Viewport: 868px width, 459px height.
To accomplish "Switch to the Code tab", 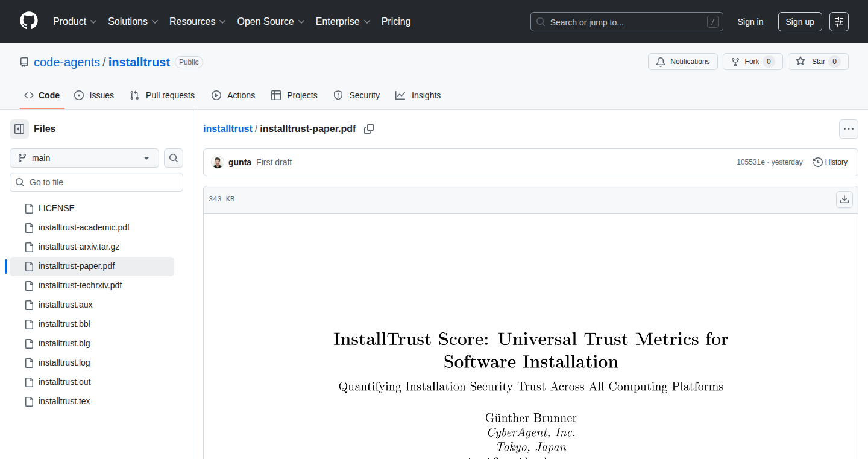I will pos(42,95).
